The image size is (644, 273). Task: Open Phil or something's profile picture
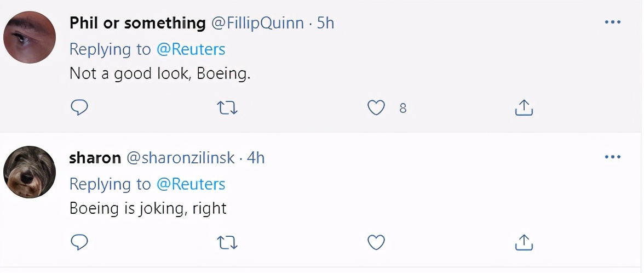[30, 37]
